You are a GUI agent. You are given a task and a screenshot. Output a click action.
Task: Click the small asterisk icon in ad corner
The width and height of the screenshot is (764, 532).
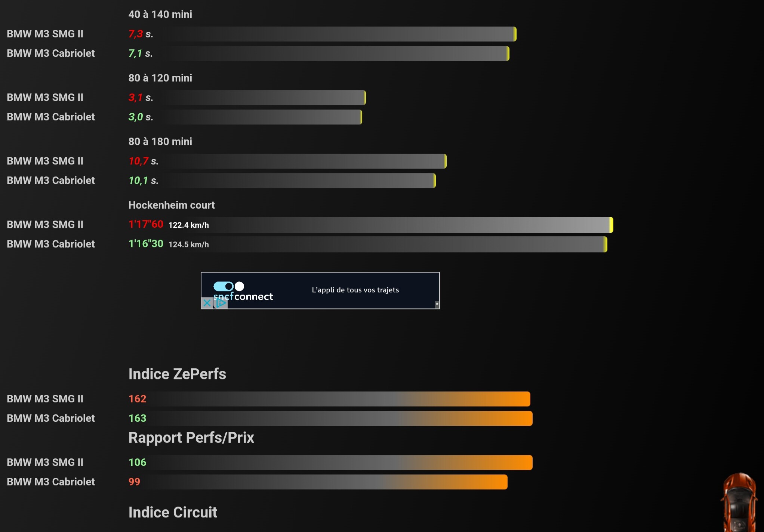click(x=437, y=304)
